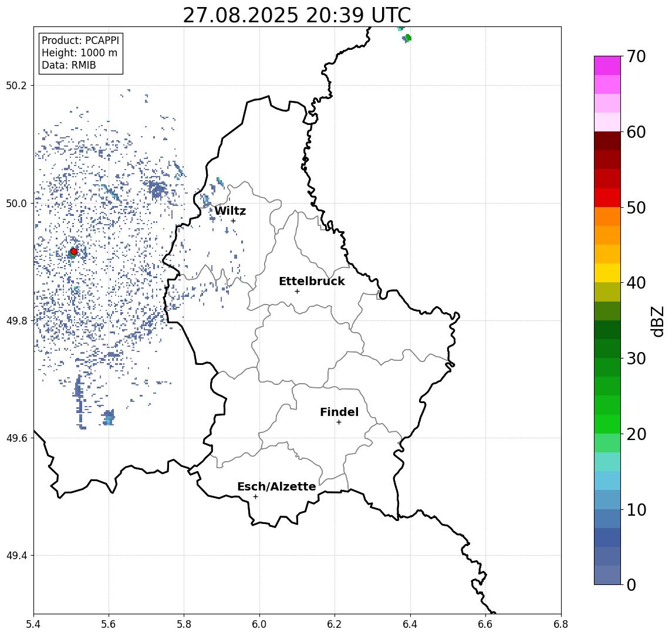This screenshot has width=672, height=636.
Task: Click the Findel station cross marker
Action: coord(339,422)
